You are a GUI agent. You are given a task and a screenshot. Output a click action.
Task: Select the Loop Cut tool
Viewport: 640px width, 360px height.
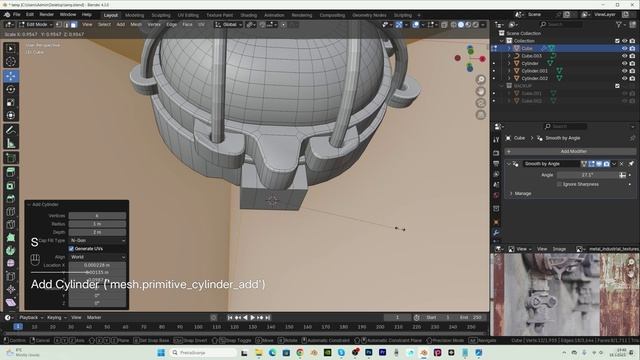coord(11,212)
